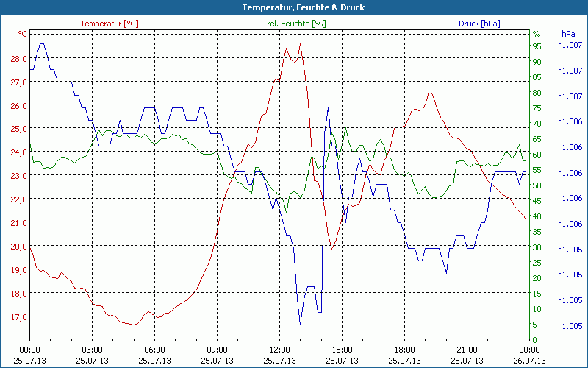Click the "27,0" temperature axis tick

[20, 82]
